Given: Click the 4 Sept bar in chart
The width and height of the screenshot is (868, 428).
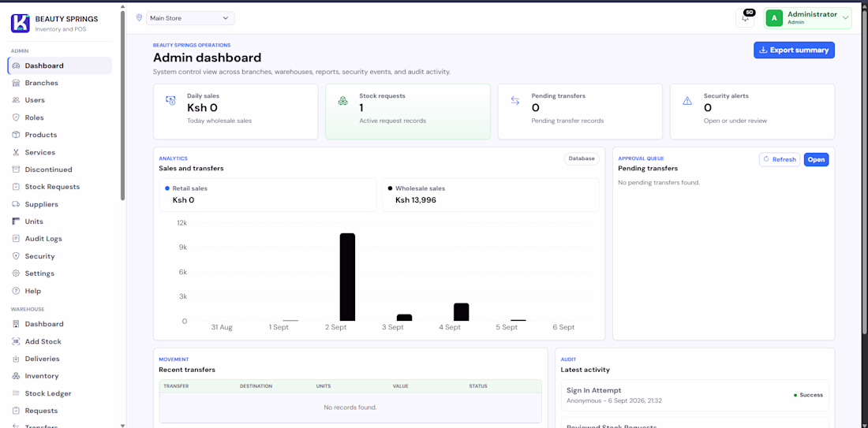Looking at the screenshot, I should (461, 312).
